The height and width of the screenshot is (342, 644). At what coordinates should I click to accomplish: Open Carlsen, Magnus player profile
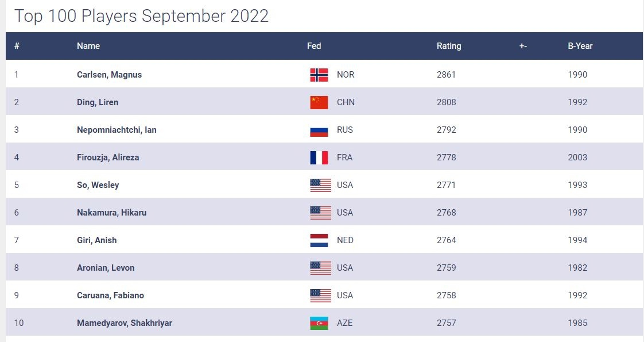[x=109, y=75]
